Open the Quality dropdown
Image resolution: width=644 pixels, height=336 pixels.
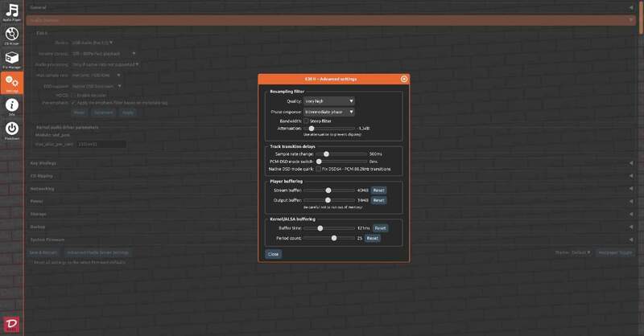click(x=327, y=102)
